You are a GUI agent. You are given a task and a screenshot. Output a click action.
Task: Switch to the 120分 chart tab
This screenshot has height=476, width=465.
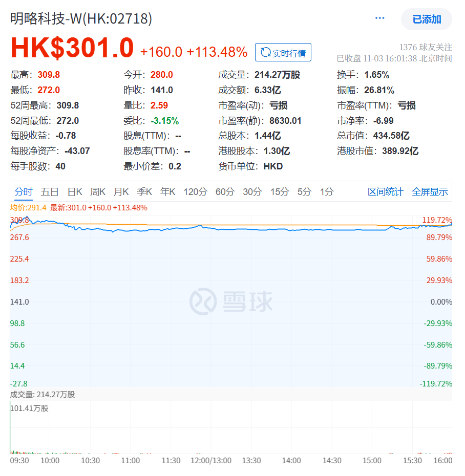coord(195,192)
